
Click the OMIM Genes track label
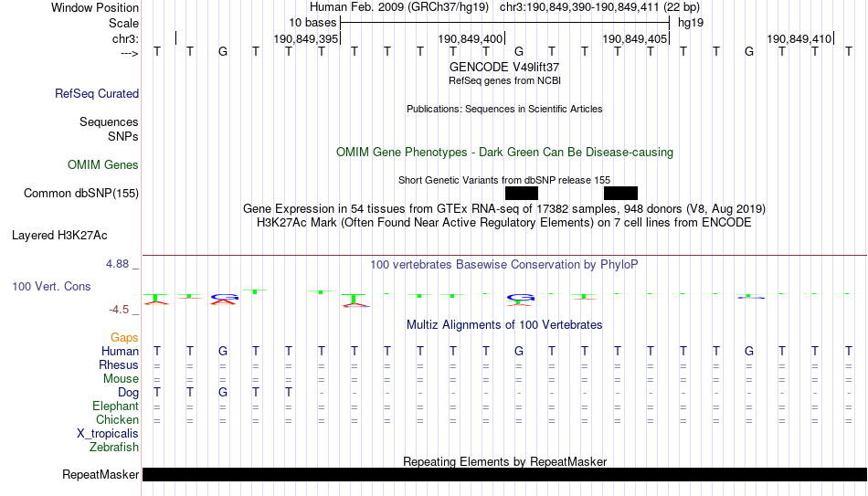pyautogui.click(x=103, y=165)
